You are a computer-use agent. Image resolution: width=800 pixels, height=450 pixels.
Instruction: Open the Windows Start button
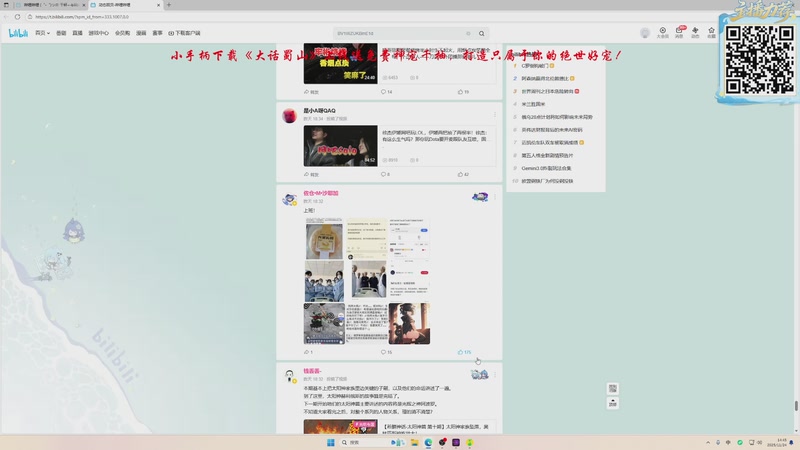point(331,442)
